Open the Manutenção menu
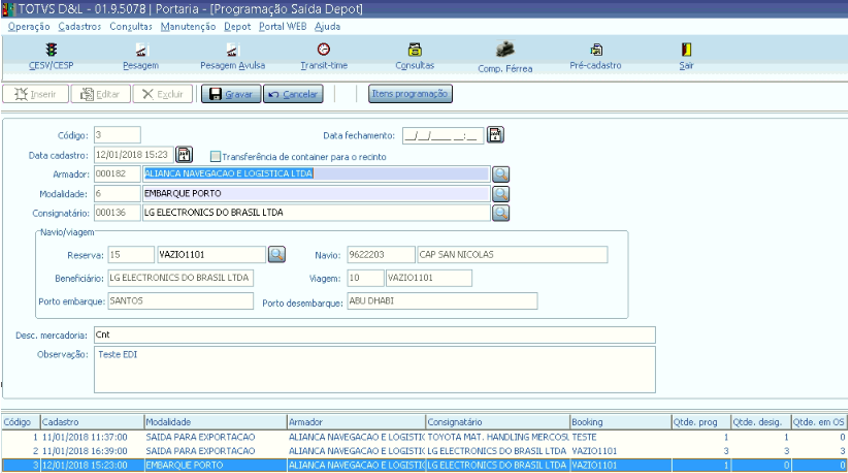 point(188,26)
